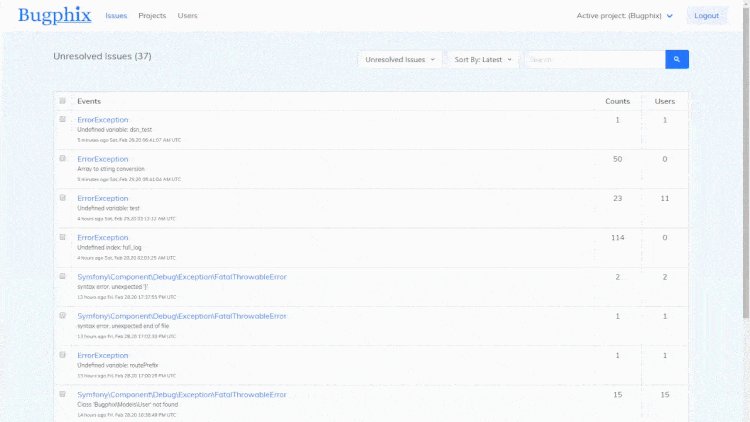Check the 'Undefined variable: test' issue row

coord(62,198)
